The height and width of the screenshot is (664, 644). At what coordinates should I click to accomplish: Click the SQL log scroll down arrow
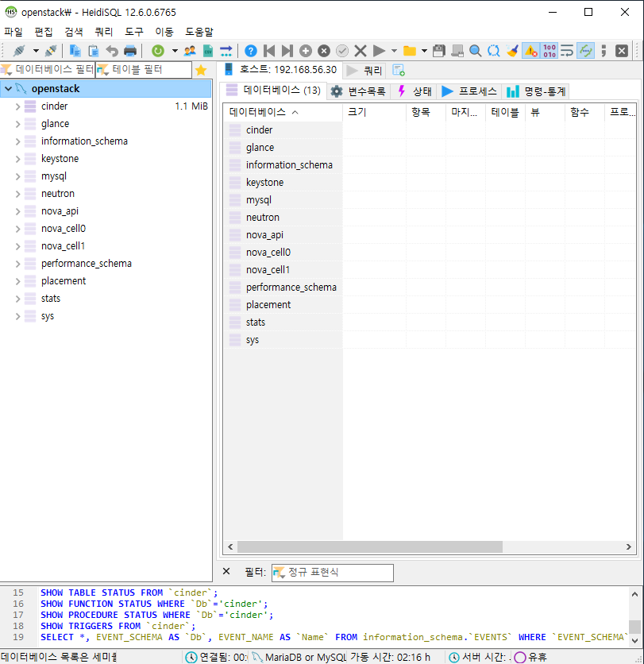click(634, 640)
